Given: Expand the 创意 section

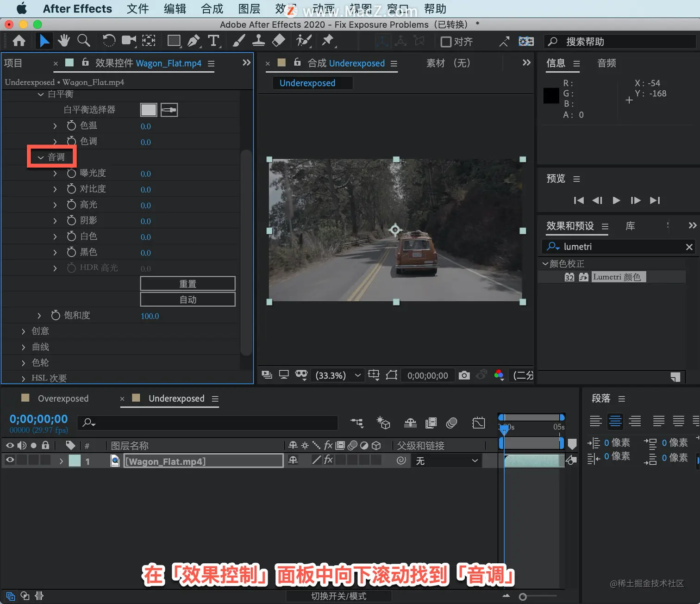Looking at the screenshot, I should tap(23, 331).
